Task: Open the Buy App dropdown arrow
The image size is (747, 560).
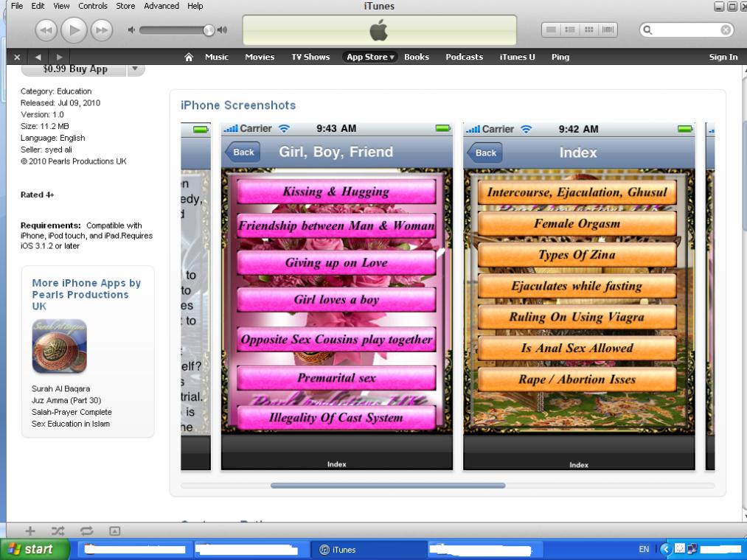Action: tap(135, 69)
